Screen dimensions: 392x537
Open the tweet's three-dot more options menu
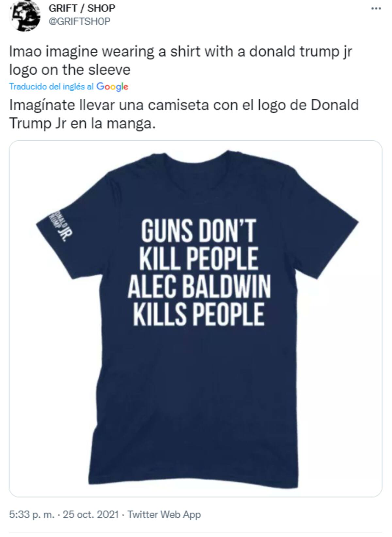click(x=376, y=9)
